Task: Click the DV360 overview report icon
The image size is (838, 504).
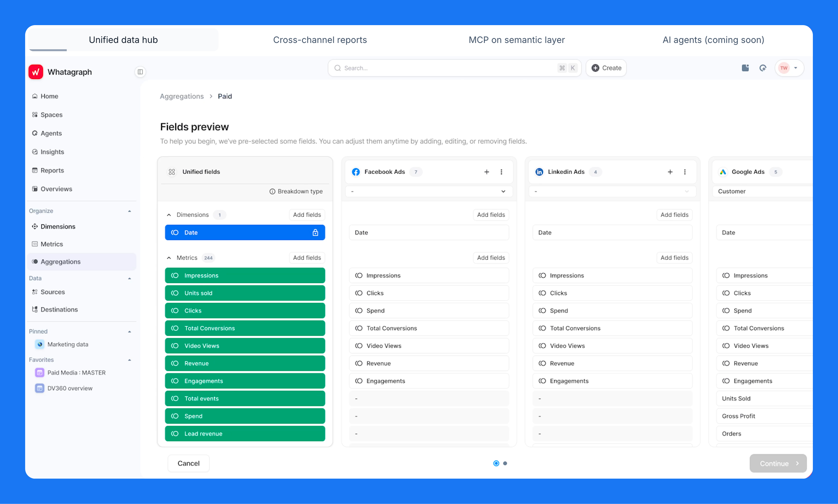Action: [x=40, y=388]
